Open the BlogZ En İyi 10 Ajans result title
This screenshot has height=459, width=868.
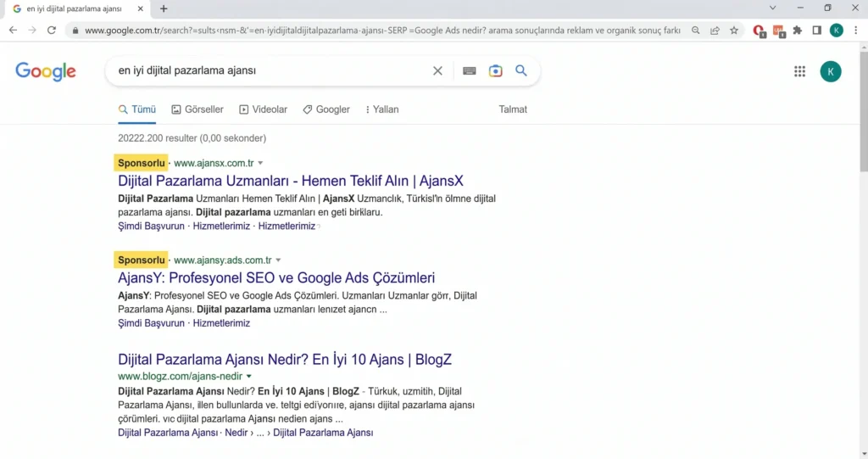[285, 359]
